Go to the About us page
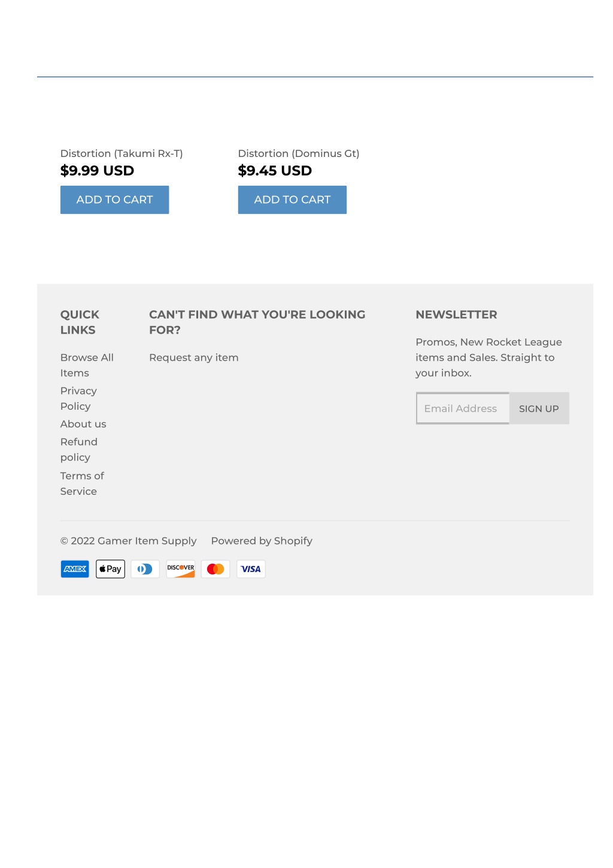This screenshot has height=868, width=613. 83,424
